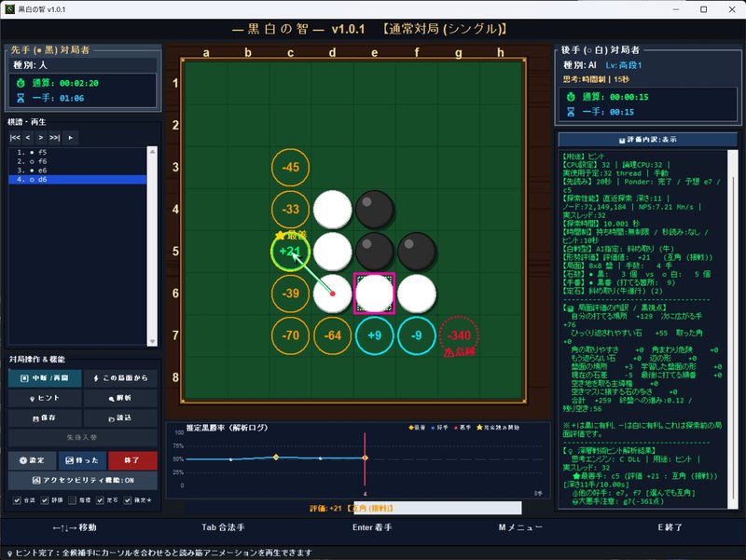Uncheck the 定石 checkbox

click(100, 500)
